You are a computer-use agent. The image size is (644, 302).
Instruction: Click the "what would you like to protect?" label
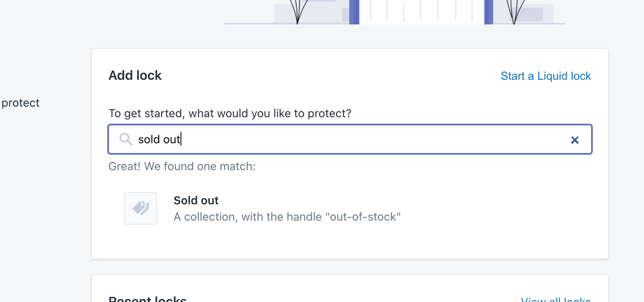point(230,113)
